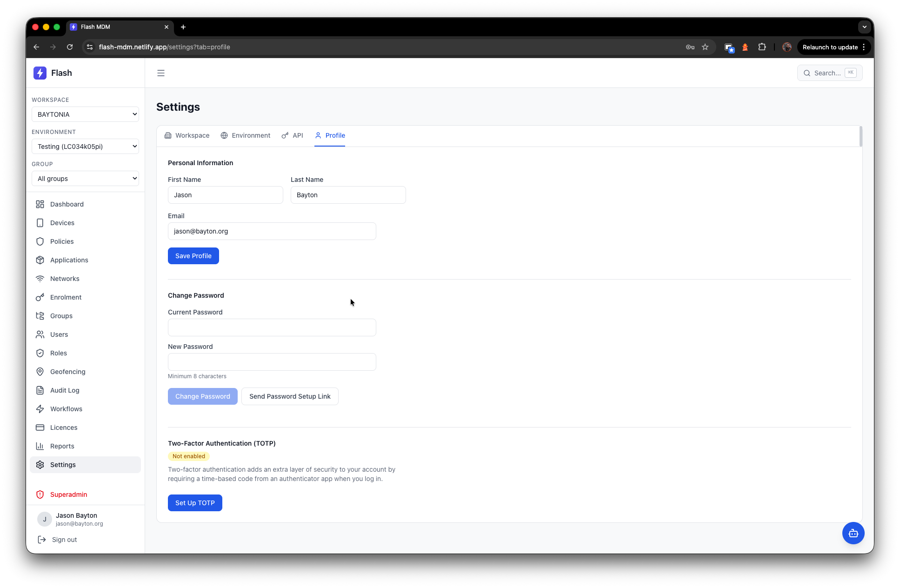
Task: Bookmark page with the star icon
Action: click(x=705, y=47)
